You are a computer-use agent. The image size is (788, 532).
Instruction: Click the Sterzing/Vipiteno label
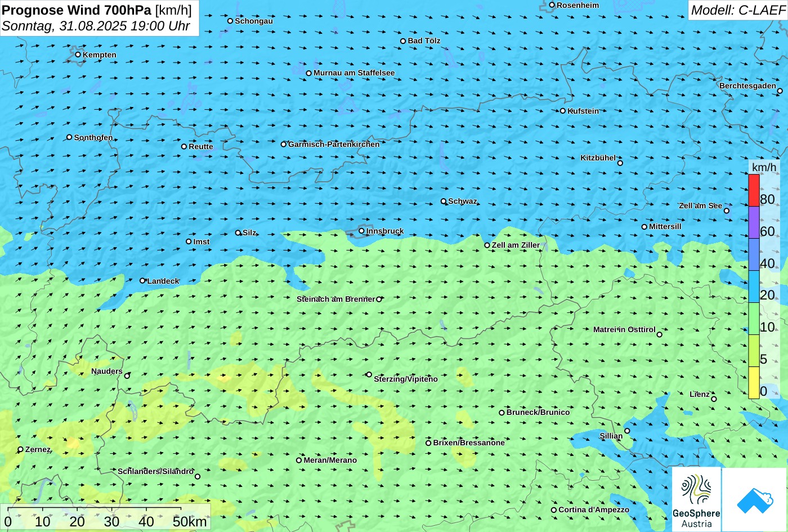[x=406, y=379]
